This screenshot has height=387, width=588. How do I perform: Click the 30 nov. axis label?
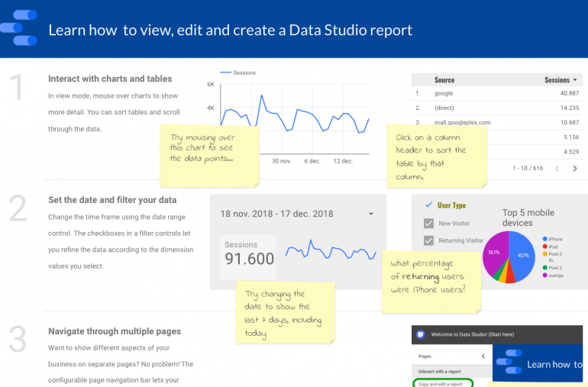[281, 161]
